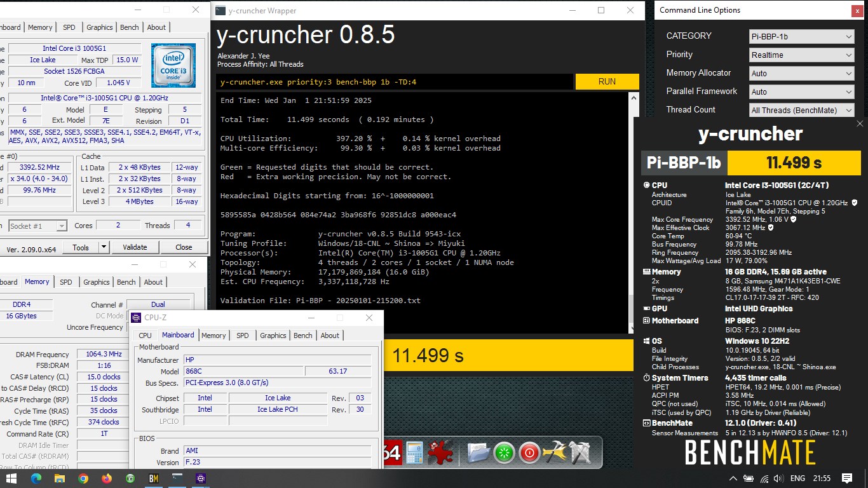Open the Windows notification center
The width and height of the screenshot is (868, 488).
(847, 478)
